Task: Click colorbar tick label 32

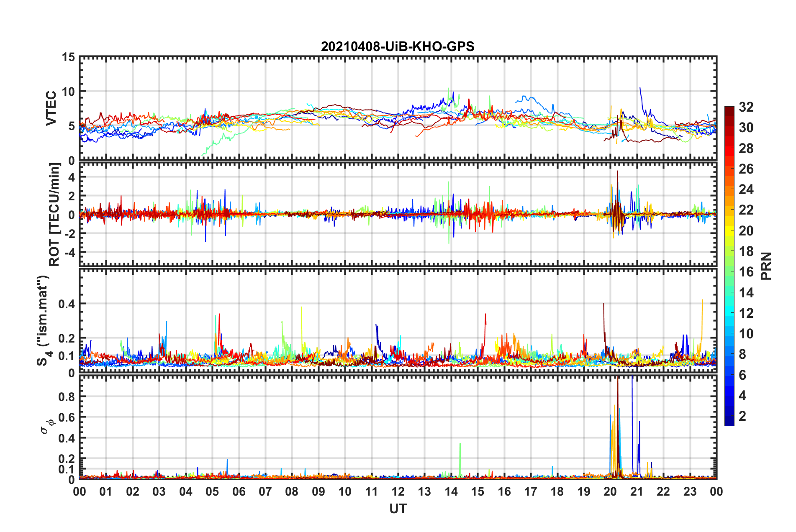Action: click(746, 107)
